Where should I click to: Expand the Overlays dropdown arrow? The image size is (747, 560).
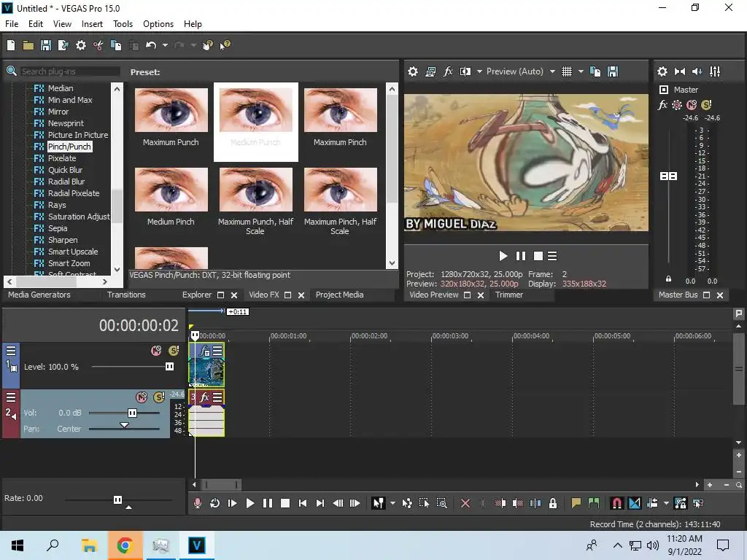pos(581,71)
